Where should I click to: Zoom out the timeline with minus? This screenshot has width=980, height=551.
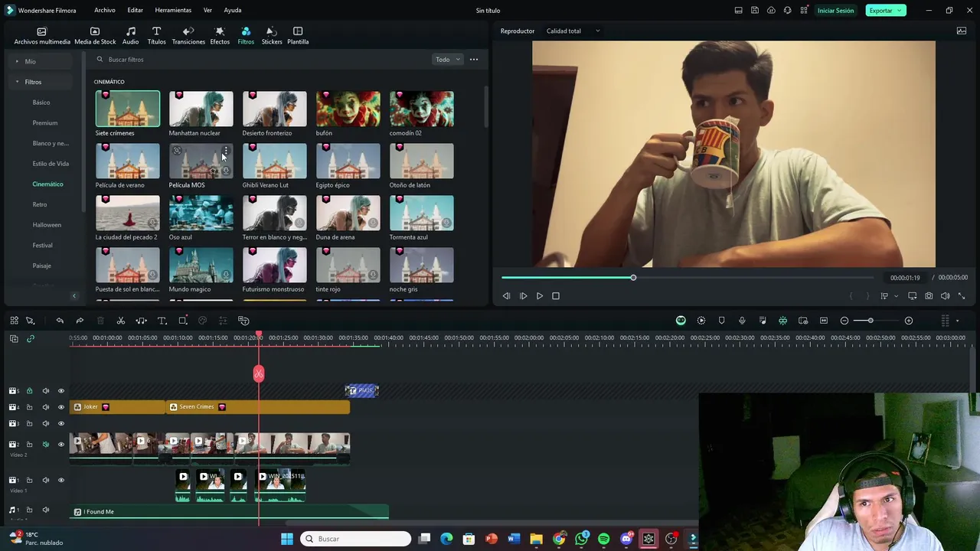pyautogui.click(x=844, y=321)
